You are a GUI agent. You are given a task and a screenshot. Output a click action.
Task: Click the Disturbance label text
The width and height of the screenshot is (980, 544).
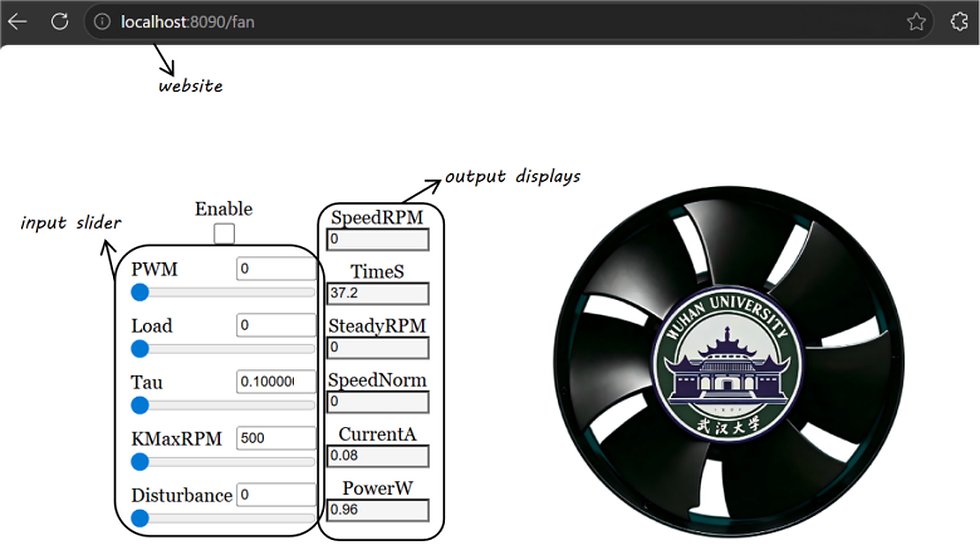click(182, 495)
